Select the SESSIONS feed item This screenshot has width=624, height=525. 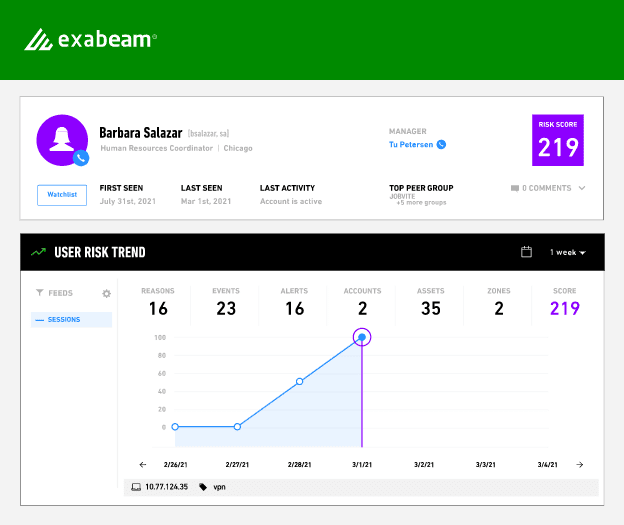pyautogui.click(x=71, y=320)
